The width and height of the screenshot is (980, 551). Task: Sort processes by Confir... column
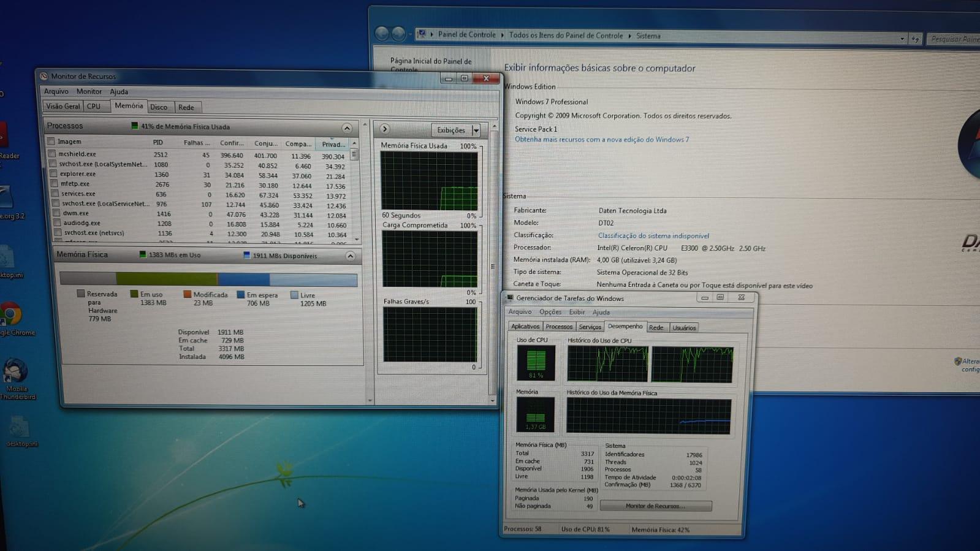tap(232, 143)
